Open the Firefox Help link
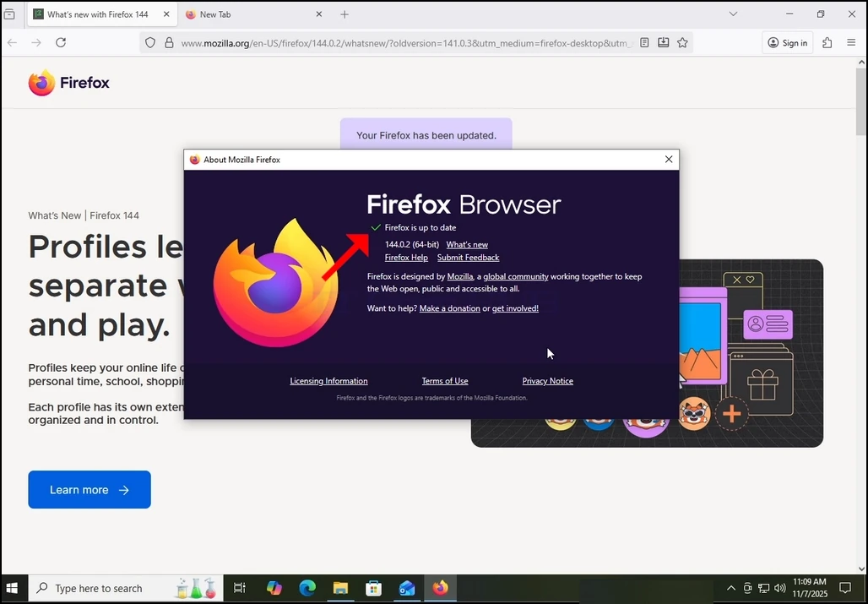The height and width of the screenshot is (604, 868). [406, 258]
